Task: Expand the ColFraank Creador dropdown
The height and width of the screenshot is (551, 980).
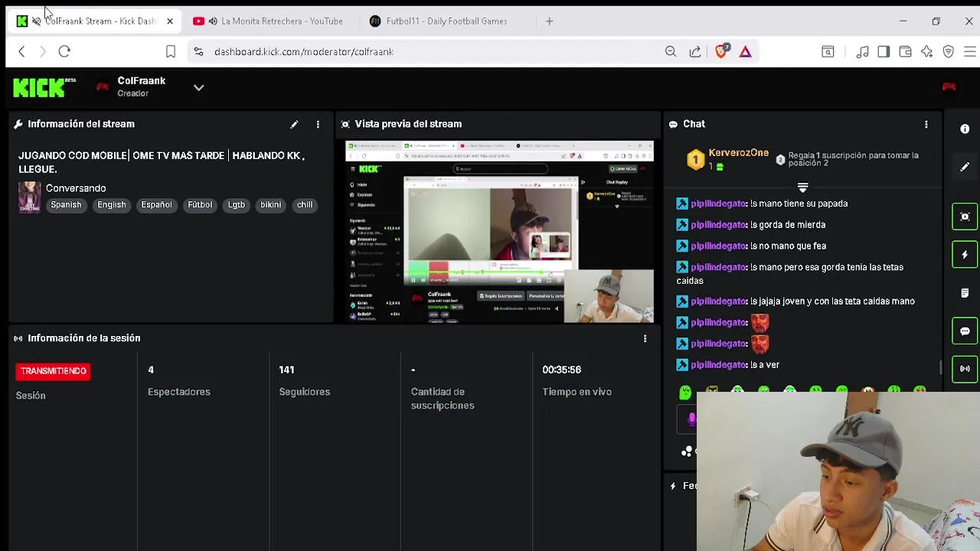Action: [x=198, y=87]
